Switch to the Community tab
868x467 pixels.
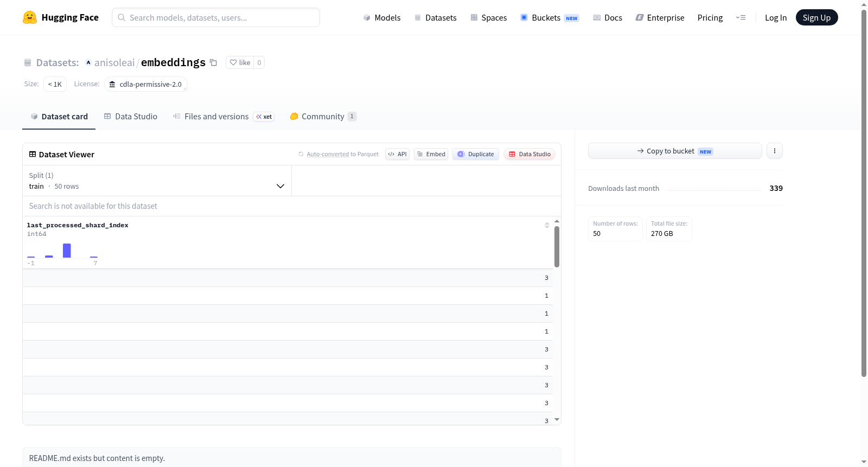323,117
